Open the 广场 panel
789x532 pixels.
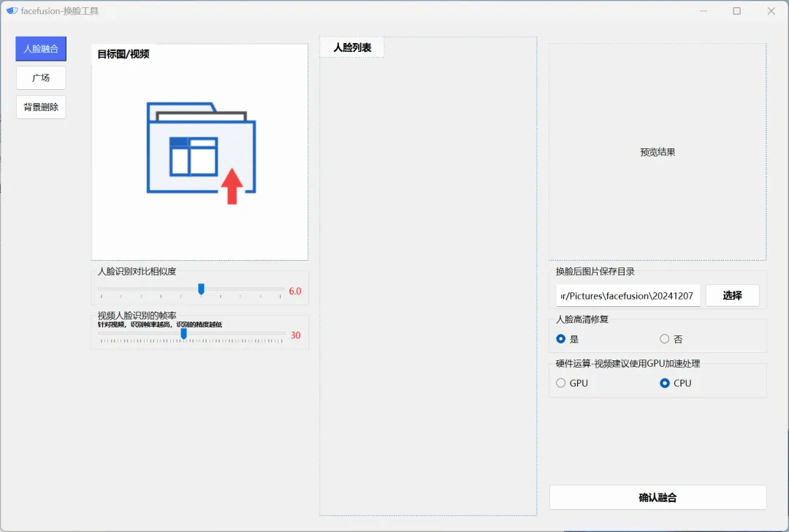click(40, 77)
